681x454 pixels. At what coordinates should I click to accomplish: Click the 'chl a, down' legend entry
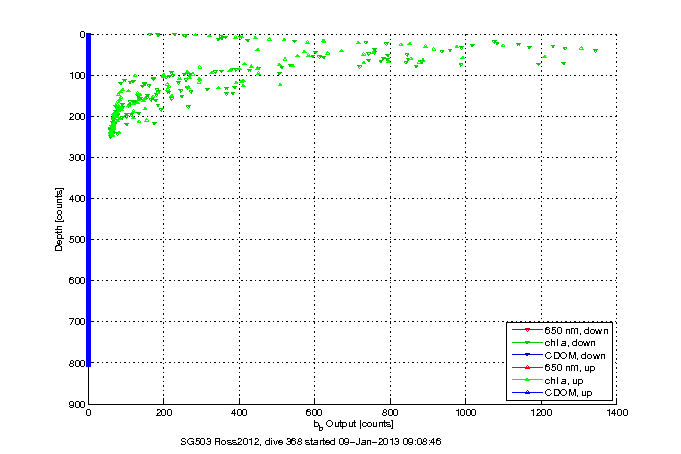coord(553,343)
